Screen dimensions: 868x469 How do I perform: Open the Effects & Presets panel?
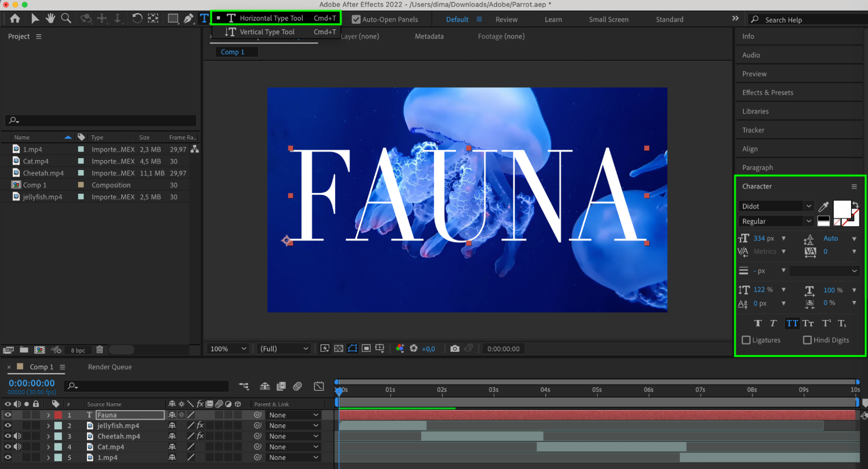(x=767, y=92)
